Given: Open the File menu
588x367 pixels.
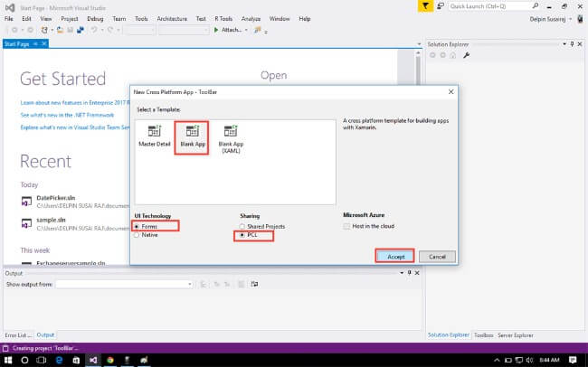Looking at the screenshot, I should (x=9, y=19).
